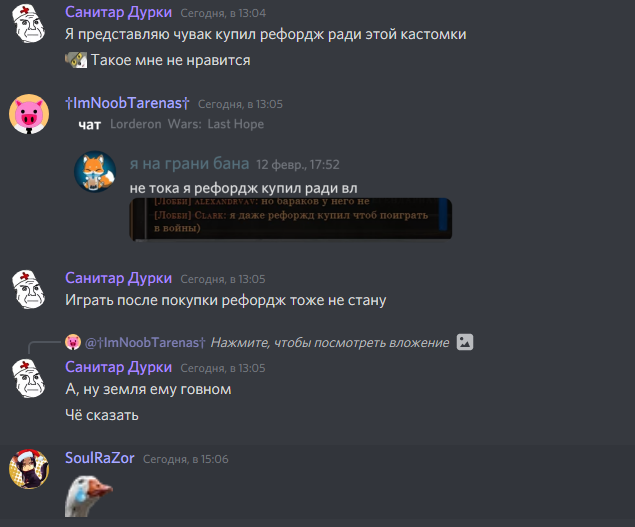The height and width of the screenshot is (527, 635).
Task: Click the fox avatar in the forwarded message
Action: point(95,172)
